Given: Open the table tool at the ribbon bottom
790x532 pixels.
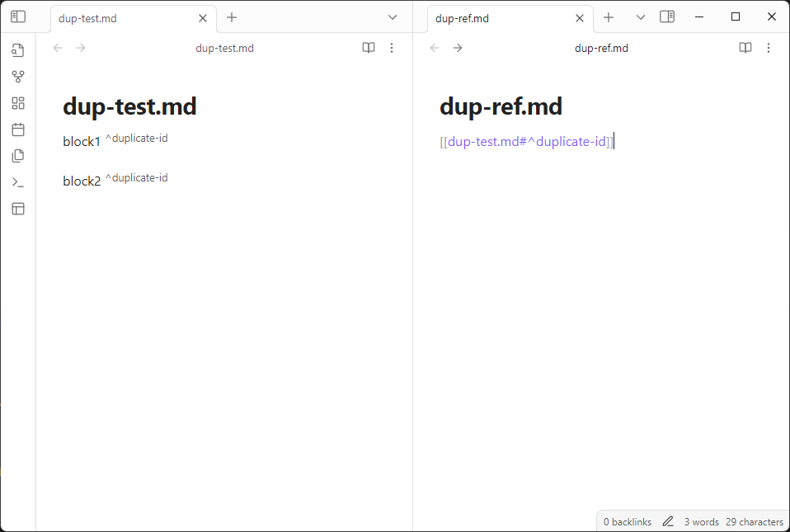Looking at the screenshot, I should [x=18, y=209].
